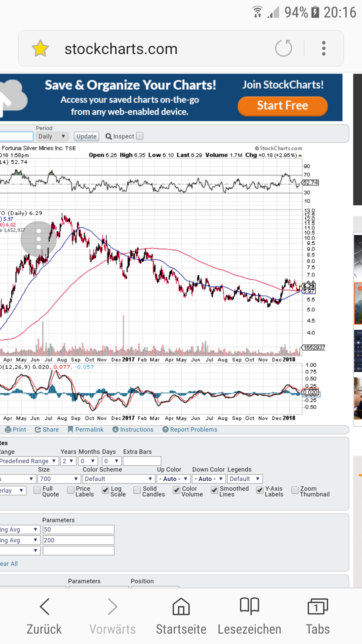The width and height of the screenshot is (362, 644).
Task: Open the Tabs switcher
Action: click(x=317, y=606)
